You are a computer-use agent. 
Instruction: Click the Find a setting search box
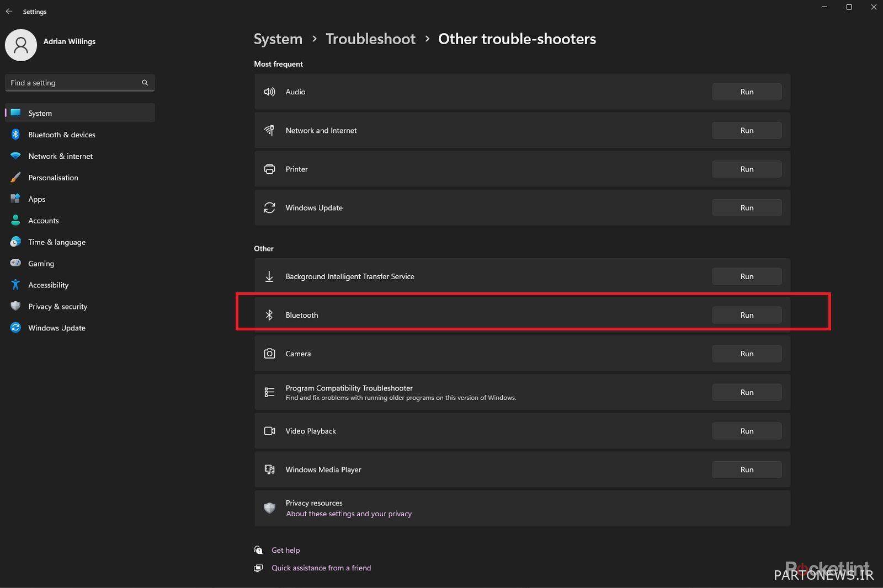point(80,83)
